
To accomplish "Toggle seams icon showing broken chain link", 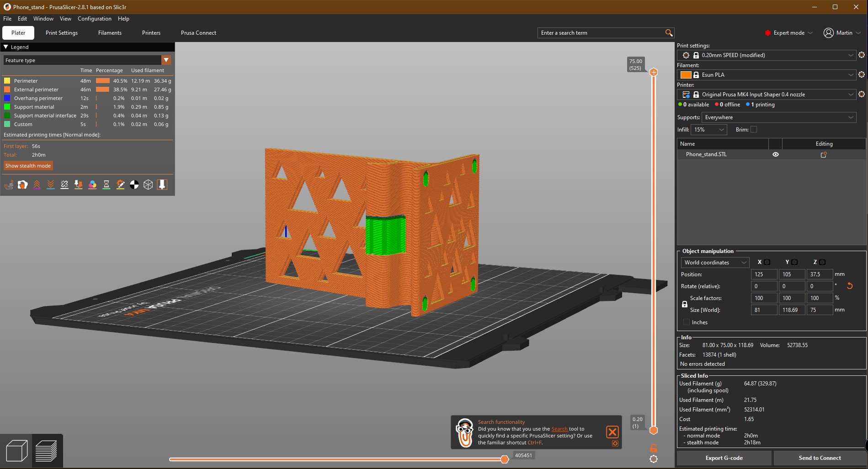I will pos(64,184).
